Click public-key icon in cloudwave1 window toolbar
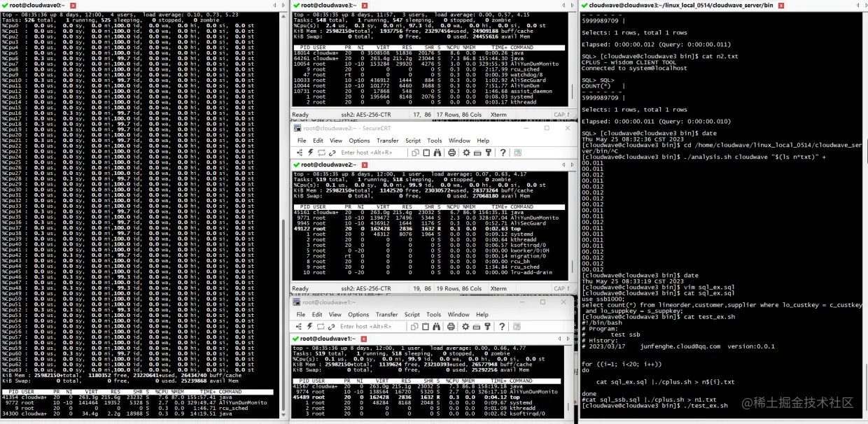The height and width of the screenshot is (424, 868). pyautogui.click(x=487, y=327)
